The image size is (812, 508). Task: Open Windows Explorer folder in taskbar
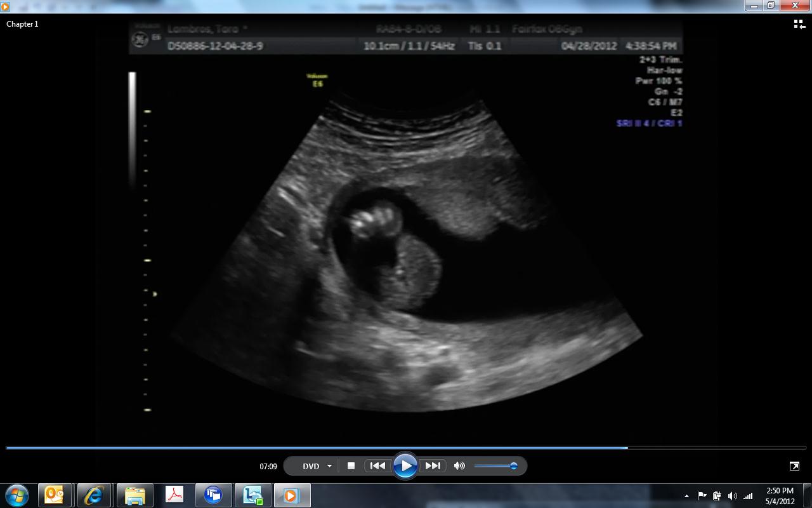[x=134, y=495]
